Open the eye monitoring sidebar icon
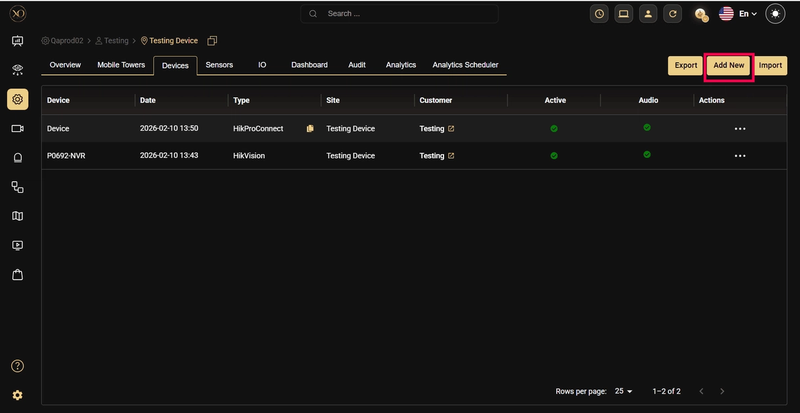This screenshot has height=413, width=800. (x=17, y=70)
